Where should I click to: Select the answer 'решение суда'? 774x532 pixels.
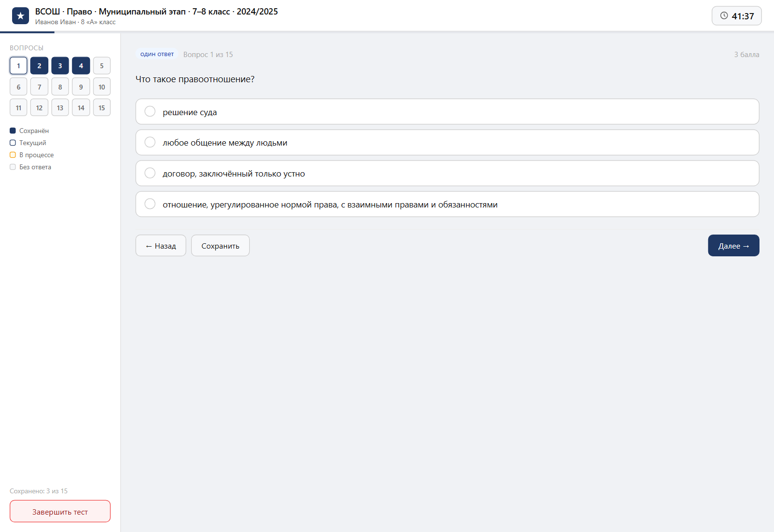point(447,112)
